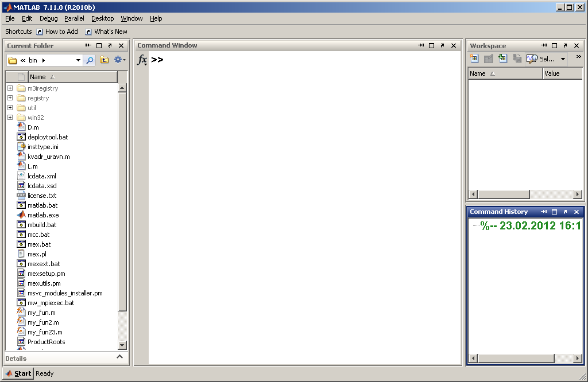The height and width of the screenshot is (382, 588).
Task: Click the Start button
Action: [18, 373]
